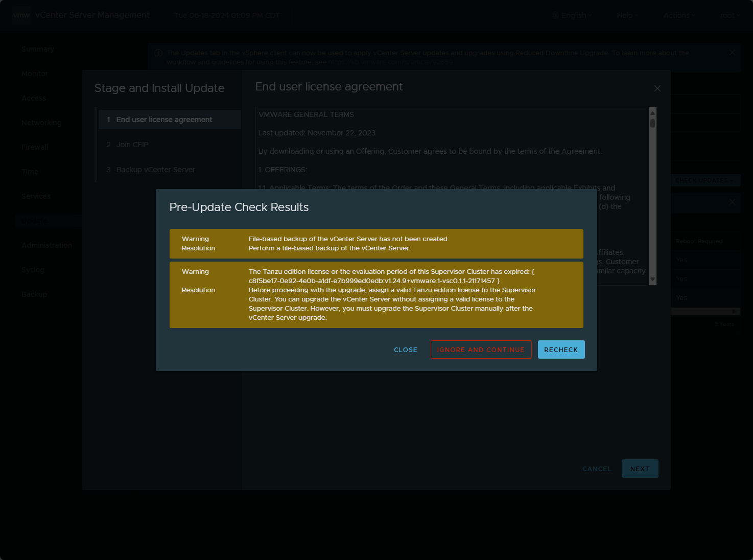Click the VMware logo in the header

[21, 15]
